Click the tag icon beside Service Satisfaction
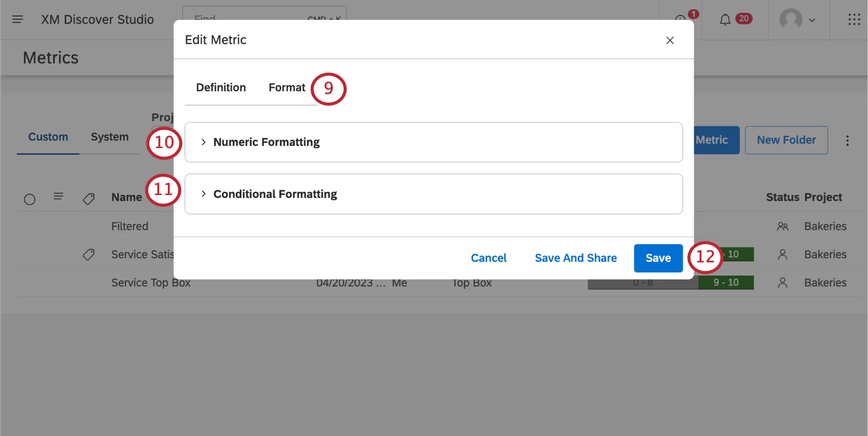Viewport: 868px width, 436px height. [88, 254]
